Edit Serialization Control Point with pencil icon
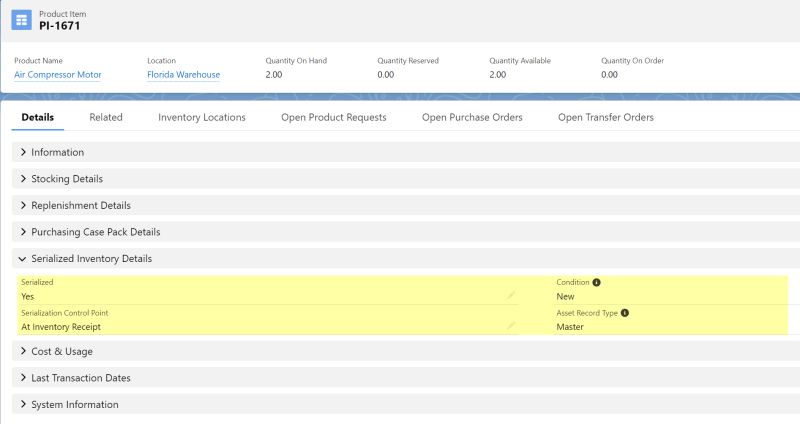 pyautogui.click(x=511, y=326)
